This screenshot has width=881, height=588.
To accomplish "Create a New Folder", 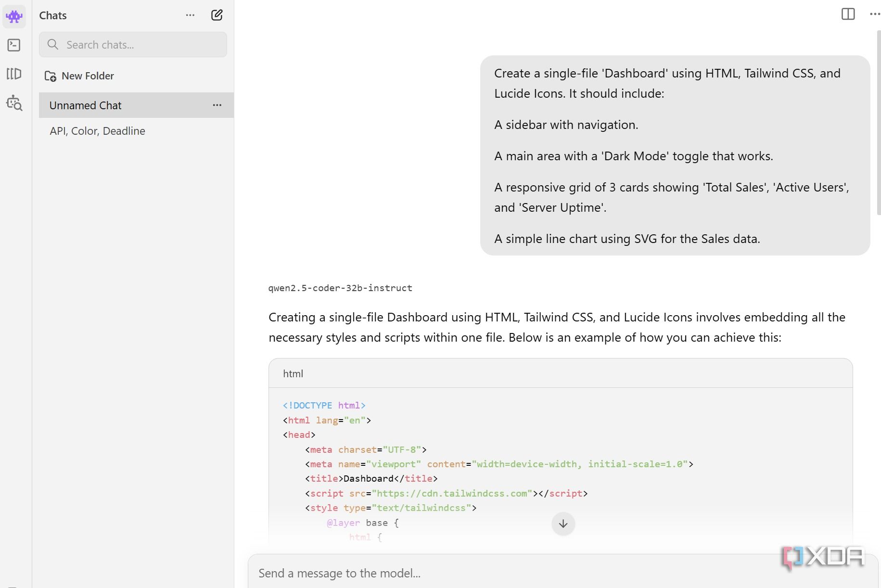I will coord(79,76).
